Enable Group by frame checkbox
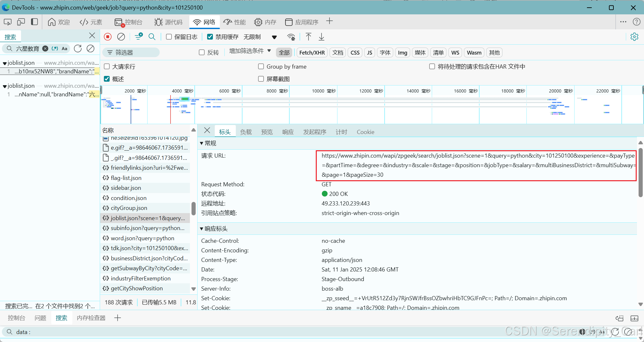 pos(261,66)
